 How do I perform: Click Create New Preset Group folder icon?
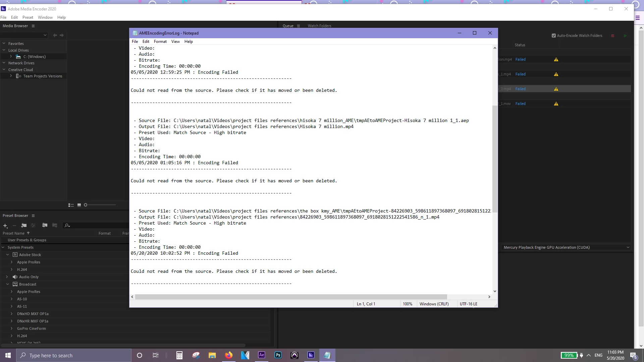click(x=24, y=226)
